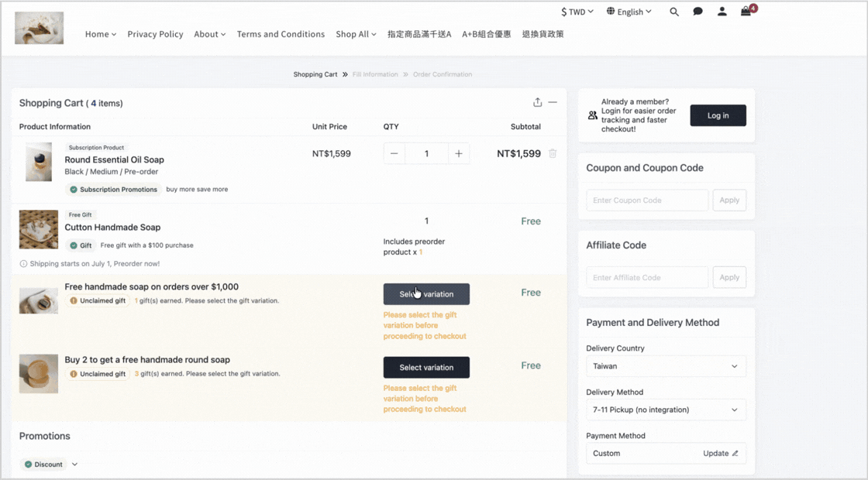
Task: Click the Log in button
Action: (718, 115)
